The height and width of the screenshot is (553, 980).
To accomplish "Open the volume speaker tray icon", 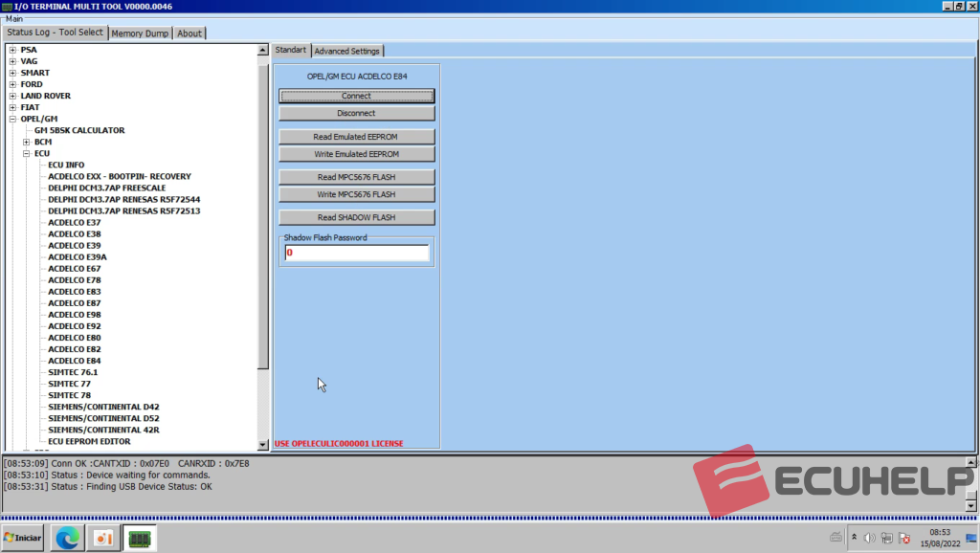I will pos(869,538).
